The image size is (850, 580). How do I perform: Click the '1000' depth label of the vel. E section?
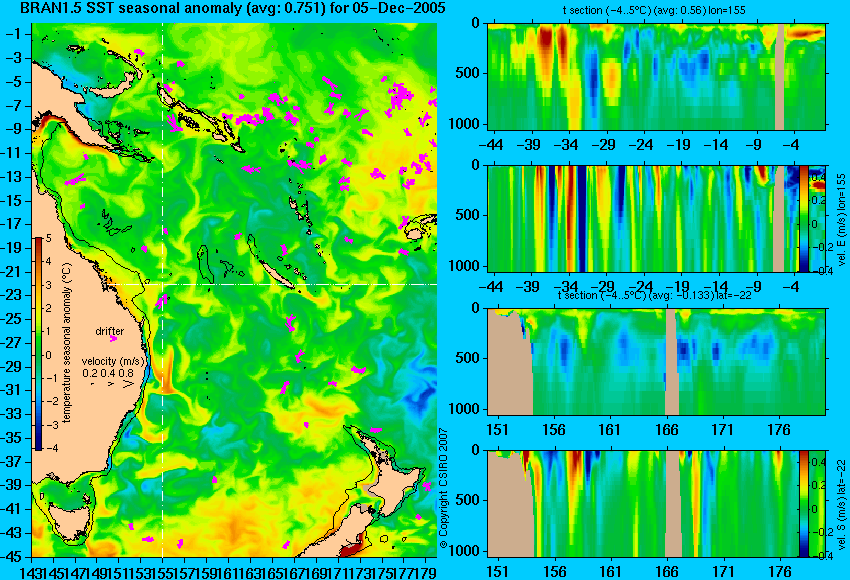coord(464,266)
